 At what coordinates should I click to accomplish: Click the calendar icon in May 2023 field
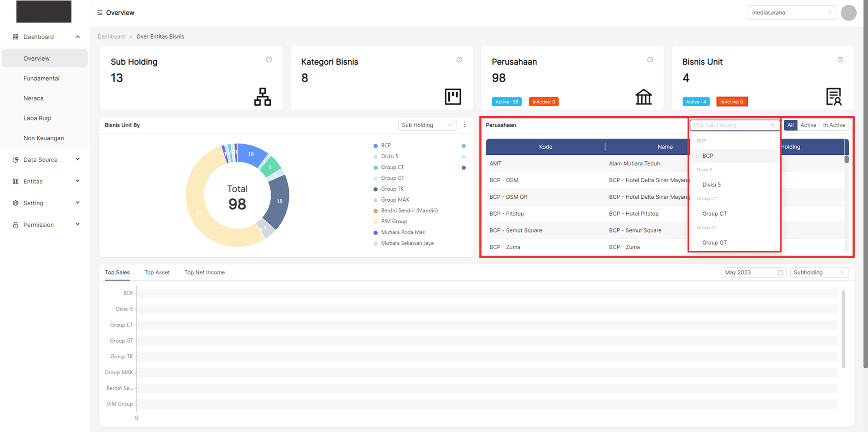780,273
